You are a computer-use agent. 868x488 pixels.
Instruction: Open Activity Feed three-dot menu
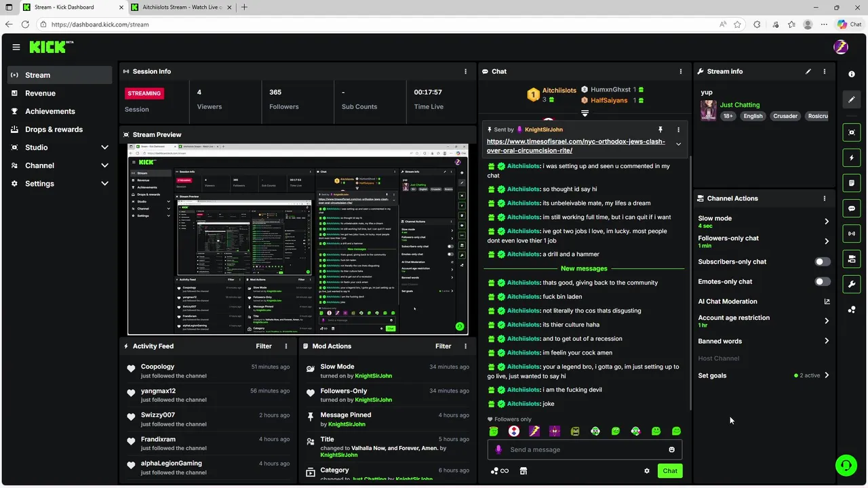(x=286, y=346)
